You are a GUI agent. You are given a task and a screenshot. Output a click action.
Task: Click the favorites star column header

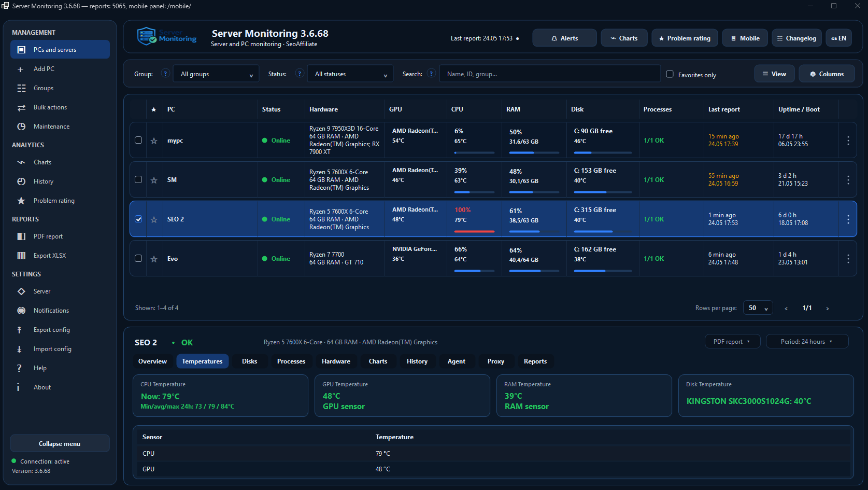153,109
